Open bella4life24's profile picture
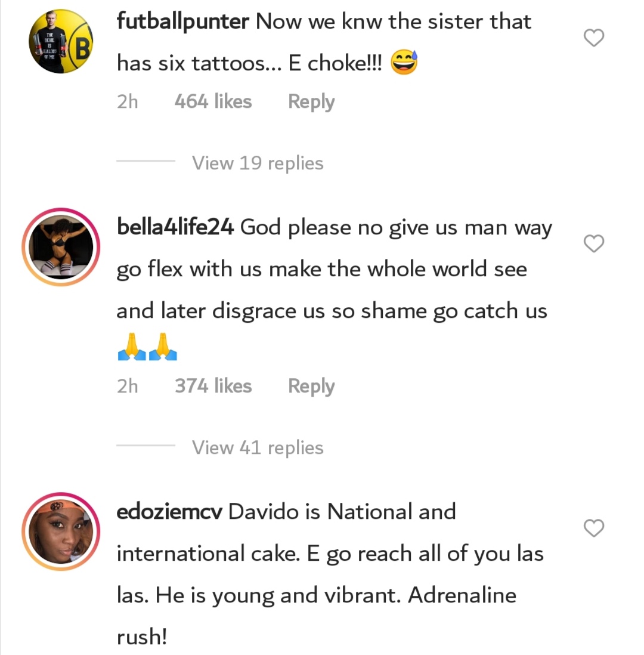Screen dimensions: 644x655 coord(61,247)
